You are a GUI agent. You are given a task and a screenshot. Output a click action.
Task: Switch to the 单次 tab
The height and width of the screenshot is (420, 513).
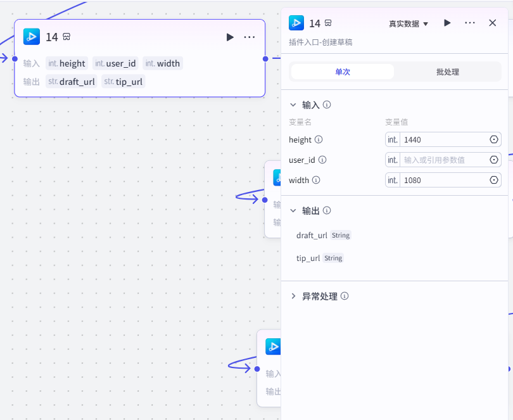pos(343,72)
